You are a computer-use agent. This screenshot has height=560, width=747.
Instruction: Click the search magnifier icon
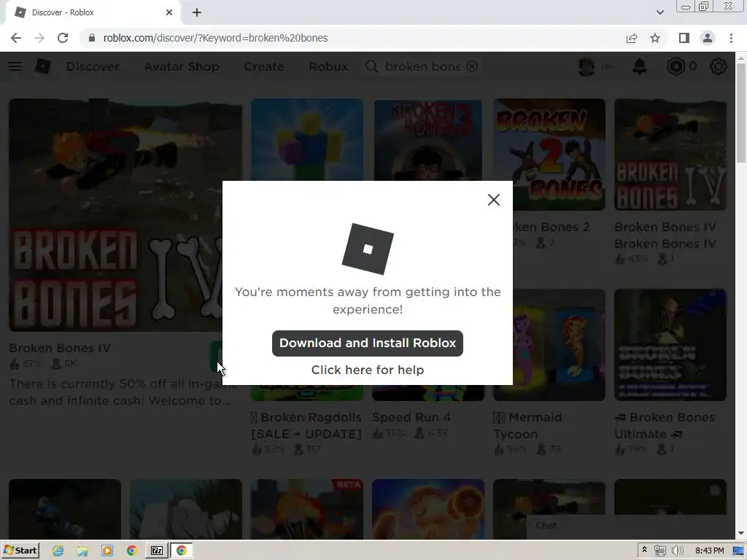(371, 66)
